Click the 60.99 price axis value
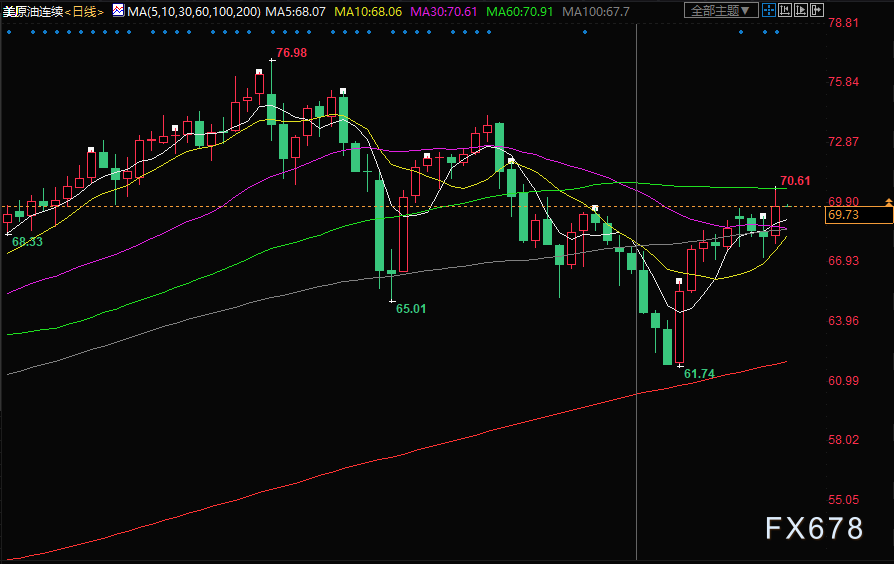 pos(843,380)
